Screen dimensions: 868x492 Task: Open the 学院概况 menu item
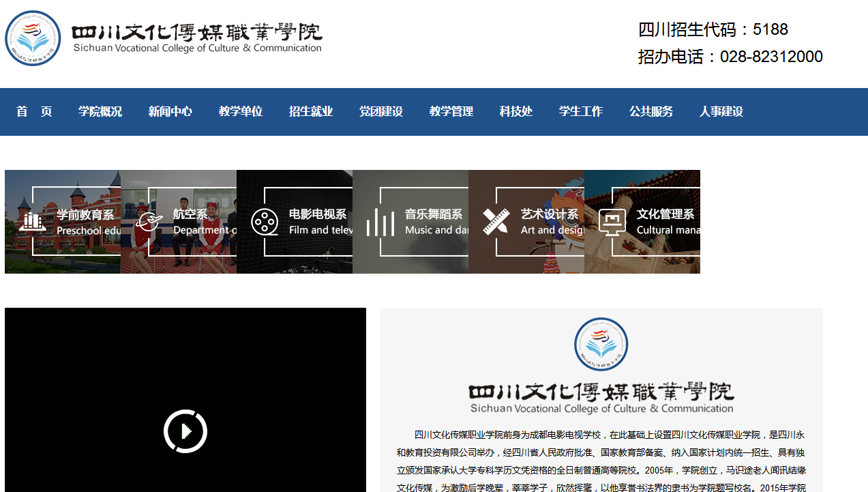click(x=100, y=112)
